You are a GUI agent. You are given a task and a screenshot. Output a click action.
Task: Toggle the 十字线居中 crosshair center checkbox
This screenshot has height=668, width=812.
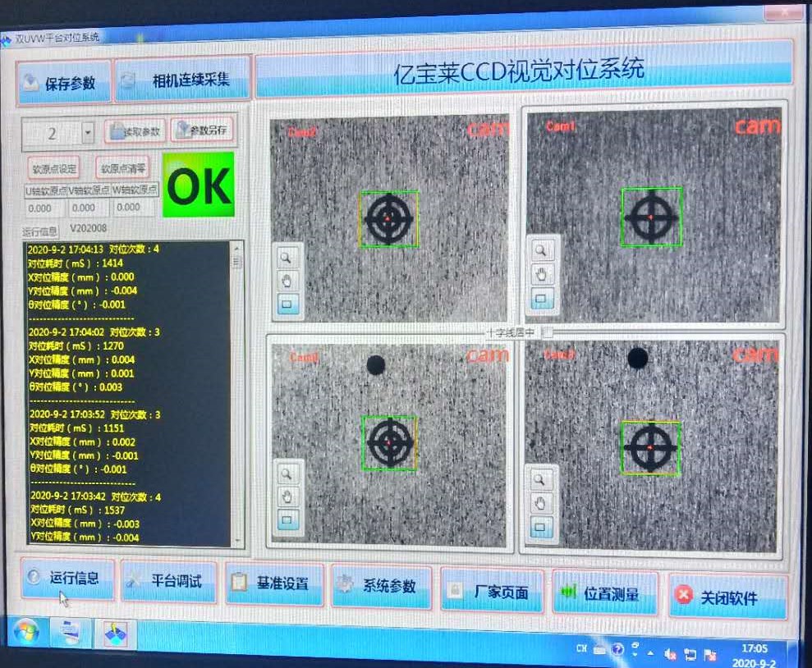tap(548, 332)
